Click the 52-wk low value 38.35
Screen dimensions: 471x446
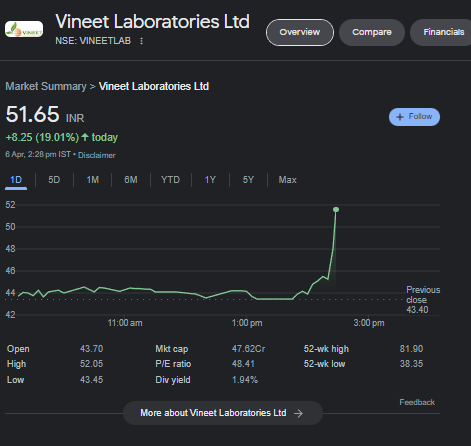pos(411,364)
